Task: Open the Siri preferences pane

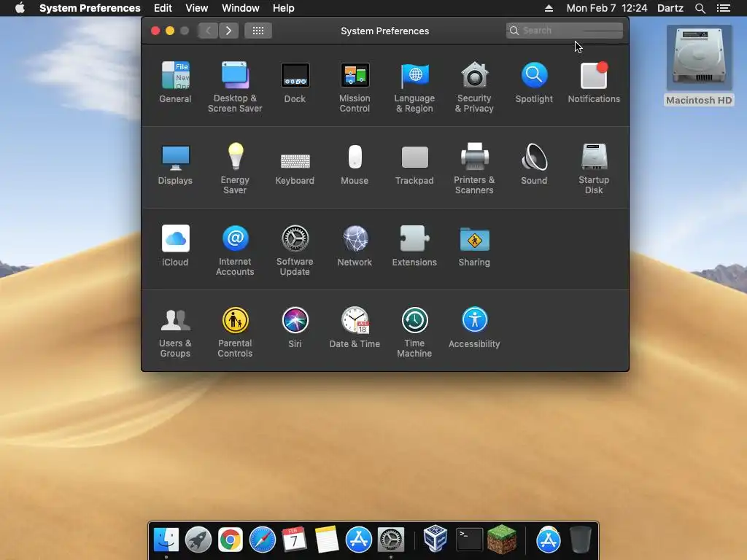Action: coord(295,327)
